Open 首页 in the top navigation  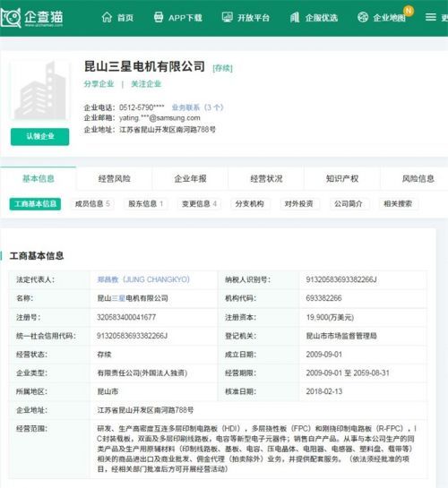[x=125, y=18]
